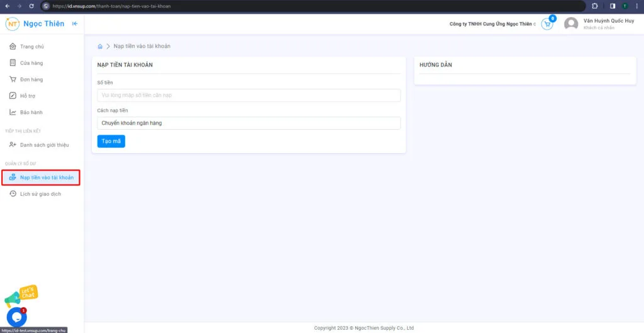The image size is (644, 333).
Task: Toggle the browser side panel icon
Action: tap(613, 6)
